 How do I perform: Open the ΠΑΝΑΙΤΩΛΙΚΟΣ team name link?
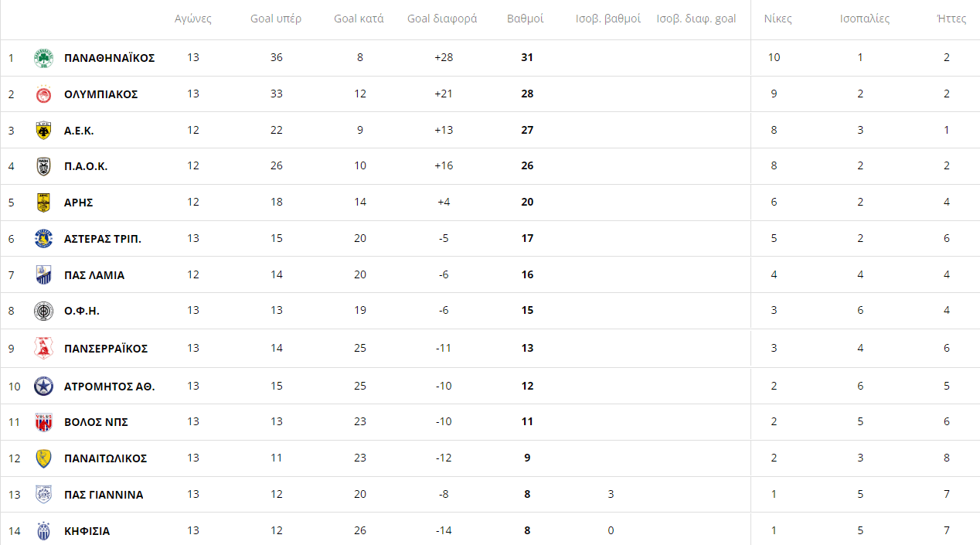(x=105, y=458)
